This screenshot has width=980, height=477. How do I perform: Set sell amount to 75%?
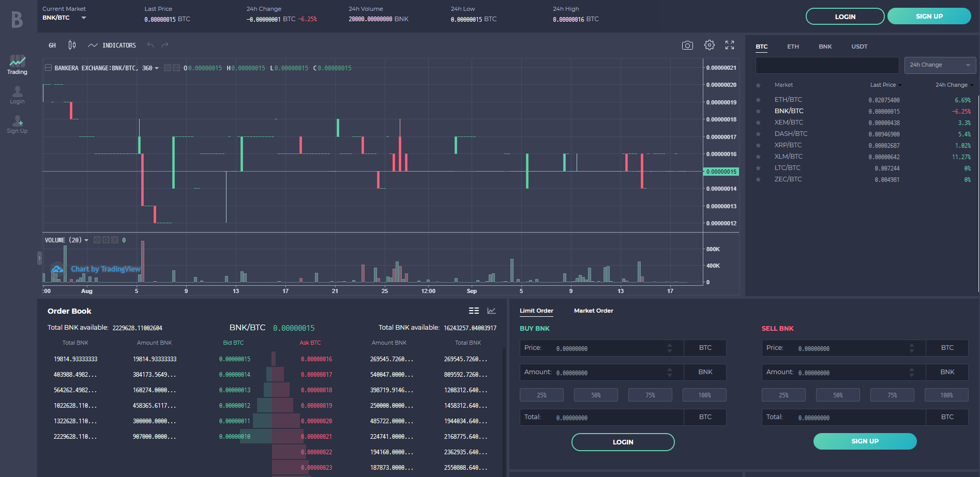892,395
